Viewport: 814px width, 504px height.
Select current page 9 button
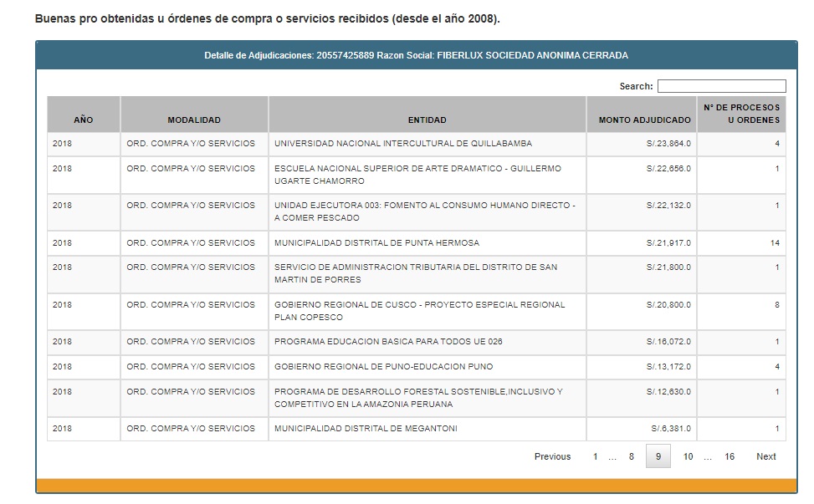658,456
